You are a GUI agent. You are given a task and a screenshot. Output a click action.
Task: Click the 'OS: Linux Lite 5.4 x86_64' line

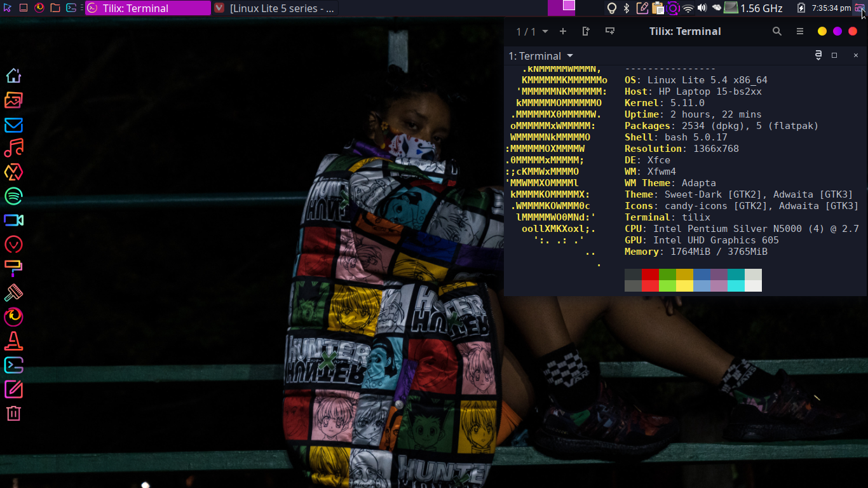[x=696, y=80]
